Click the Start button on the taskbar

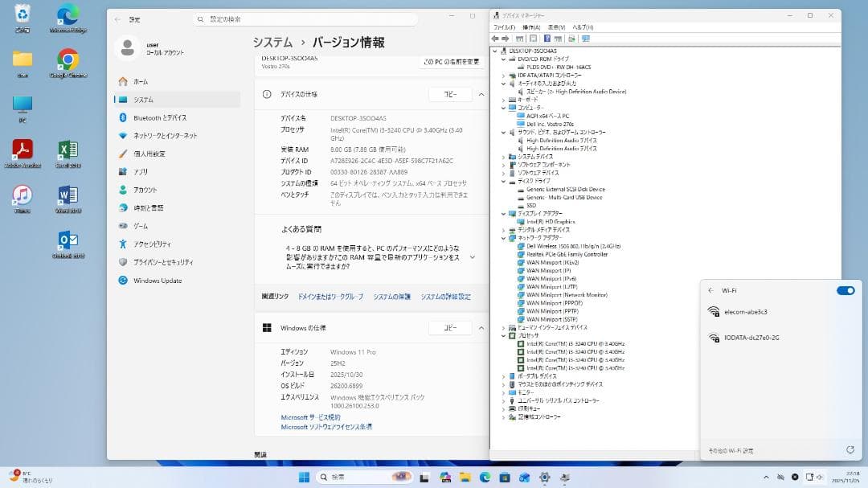[304, 477]
